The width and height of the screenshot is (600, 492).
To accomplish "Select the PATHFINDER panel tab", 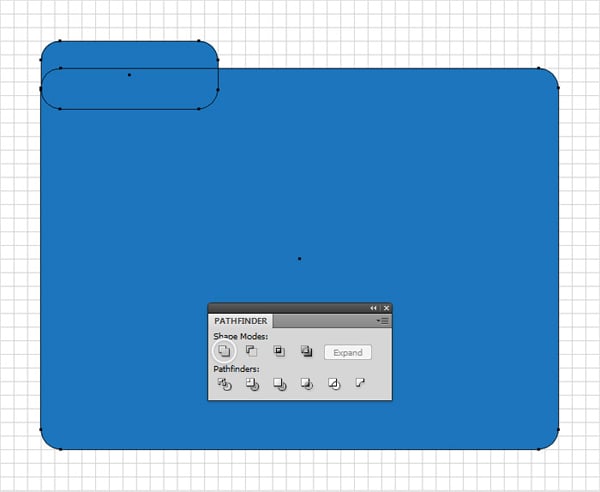I will (241, 321).
